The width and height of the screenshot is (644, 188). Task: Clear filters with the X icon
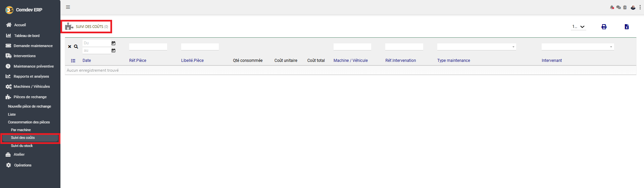(x=70, y=47)
